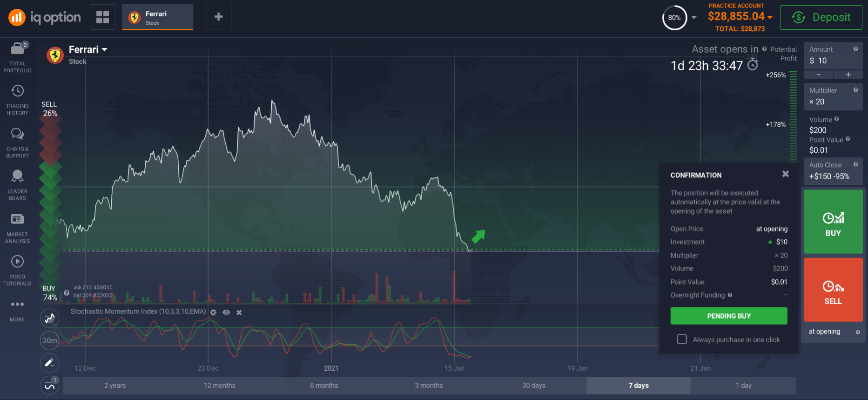Click the buy/sell sentiment bar
Viewport: 868px width, 400px height.
50,200
